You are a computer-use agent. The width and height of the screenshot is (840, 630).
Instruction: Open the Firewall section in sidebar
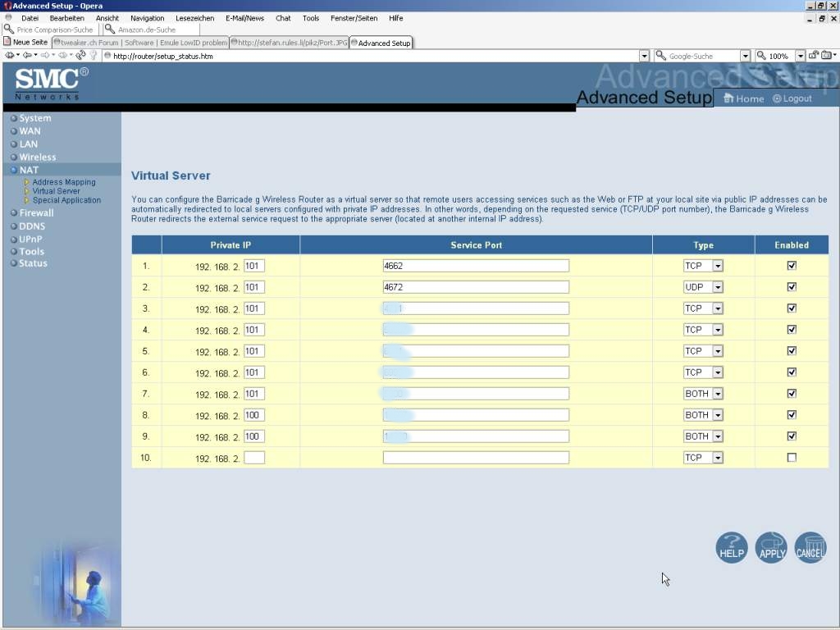[36, 213]
